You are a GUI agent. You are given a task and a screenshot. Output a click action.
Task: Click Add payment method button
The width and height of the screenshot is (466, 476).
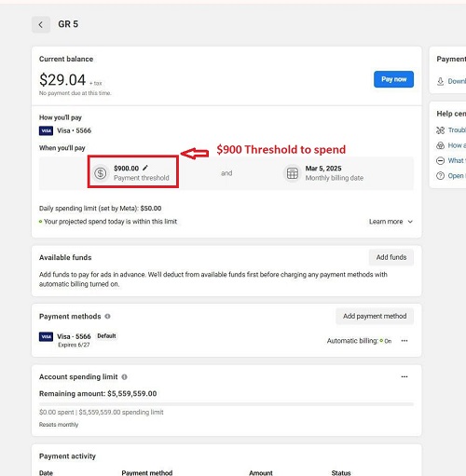pyautogui.click(x=375, y=316)
